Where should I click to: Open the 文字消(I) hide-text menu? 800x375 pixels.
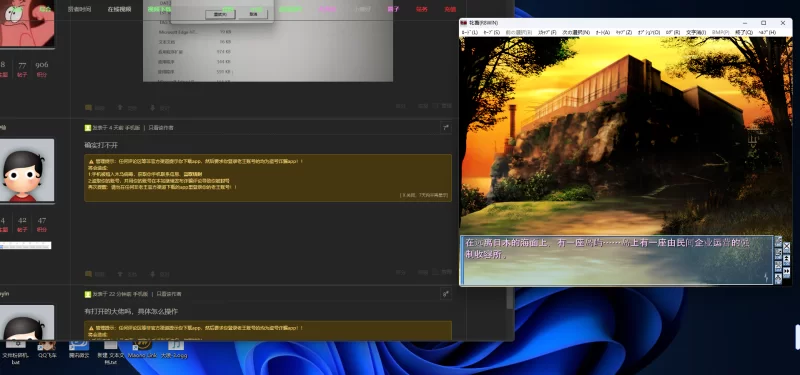click(696, 32)
